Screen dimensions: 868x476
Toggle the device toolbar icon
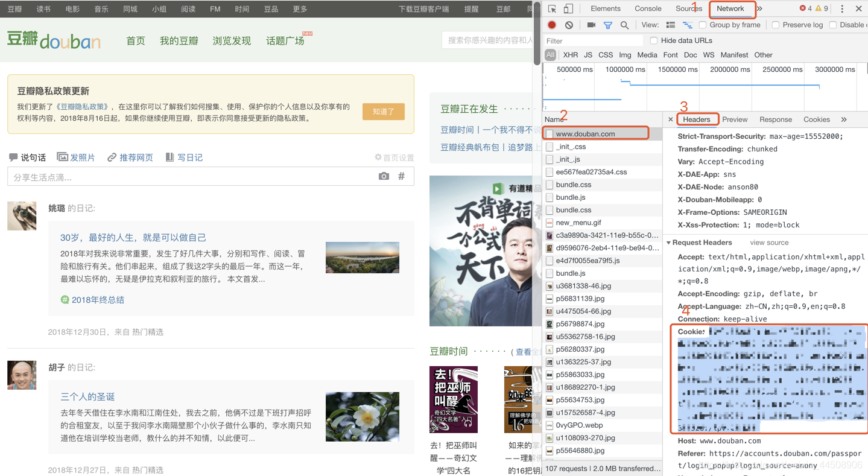point(568,8)
